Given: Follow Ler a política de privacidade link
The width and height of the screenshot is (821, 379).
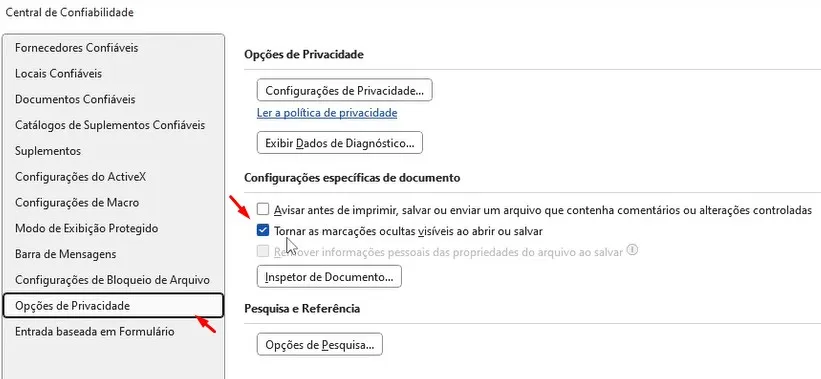Looking at the screenshot, I should coord(327,113).
